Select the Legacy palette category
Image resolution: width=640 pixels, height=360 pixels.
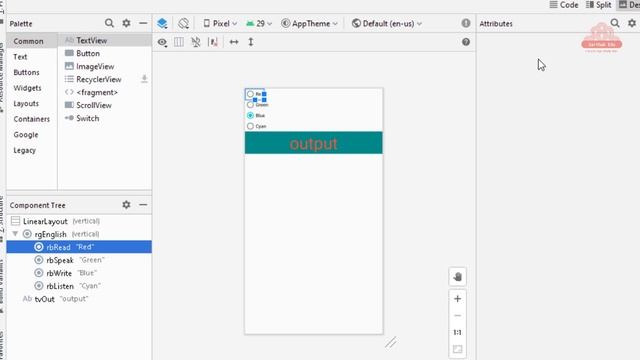[24, 150]
